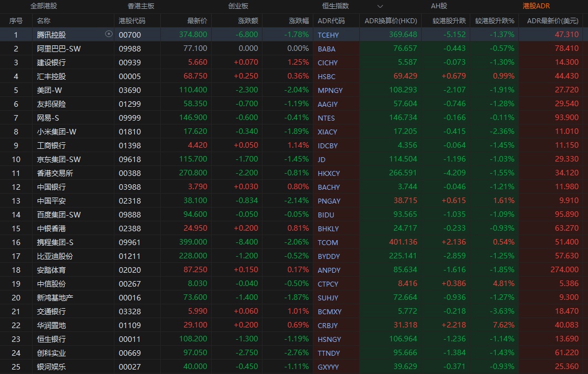The width and height of the screenshot is (588, 374).
Task: Select the 港股ADR tab
Action: click(x=536, y=7)
